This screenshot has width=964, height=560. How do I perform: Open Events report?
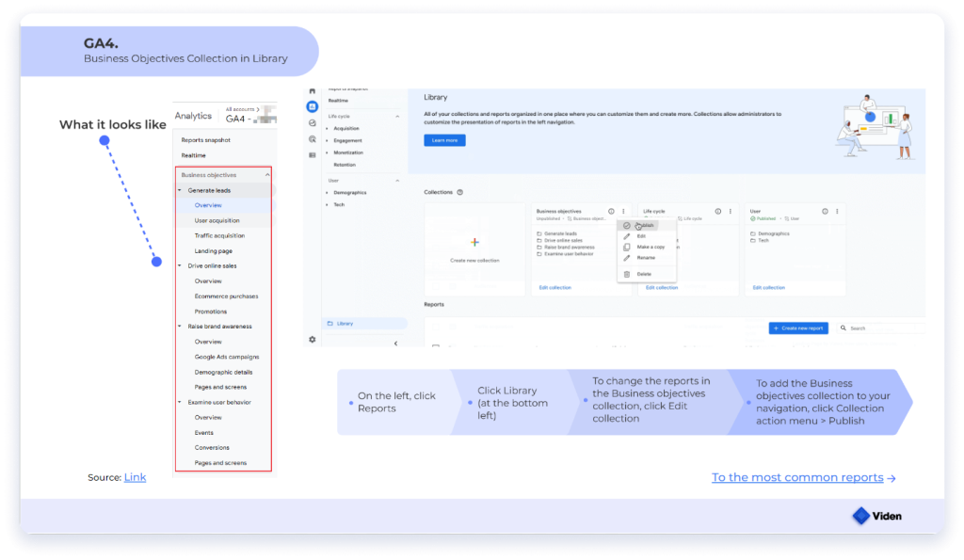[x=203, y=433]
